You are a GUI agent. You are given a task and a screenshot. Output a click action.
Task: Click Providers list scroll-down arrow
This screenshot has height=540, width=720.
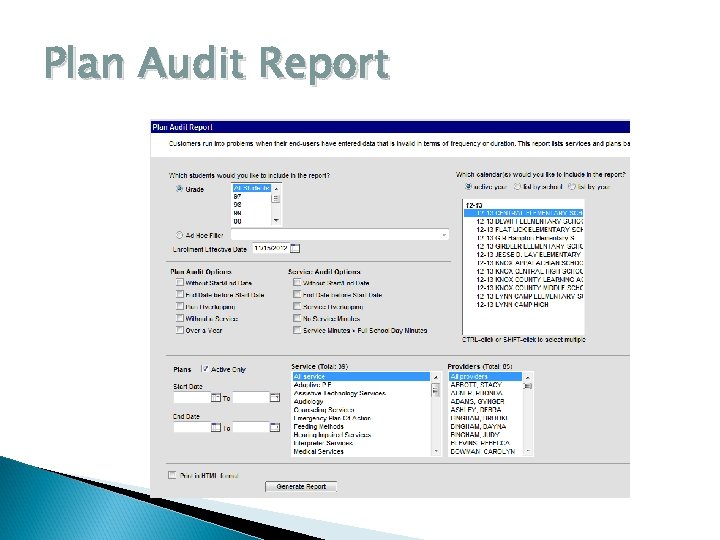(x=528, y=451)
